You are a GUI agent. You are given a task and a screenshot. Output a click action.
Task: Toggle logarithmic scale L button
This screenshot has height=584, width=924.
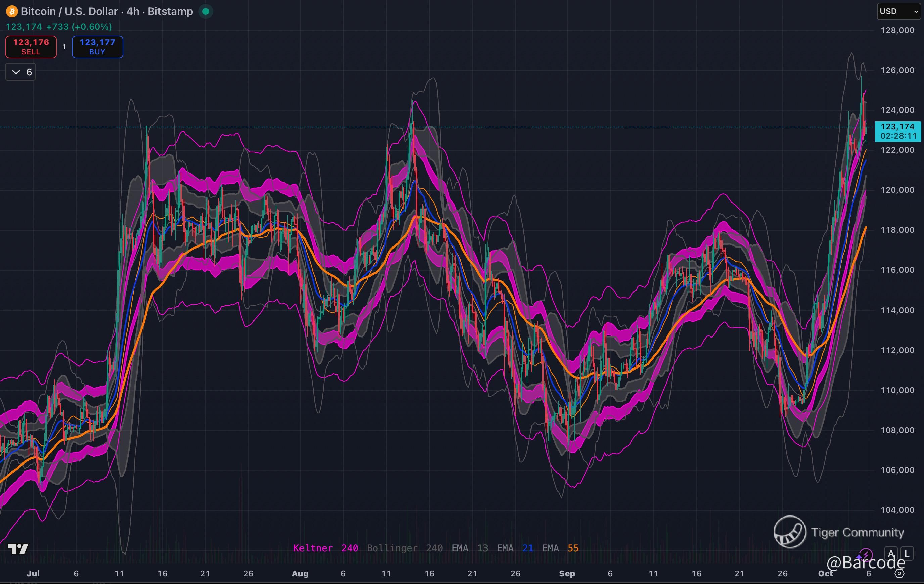coord(907,554)
